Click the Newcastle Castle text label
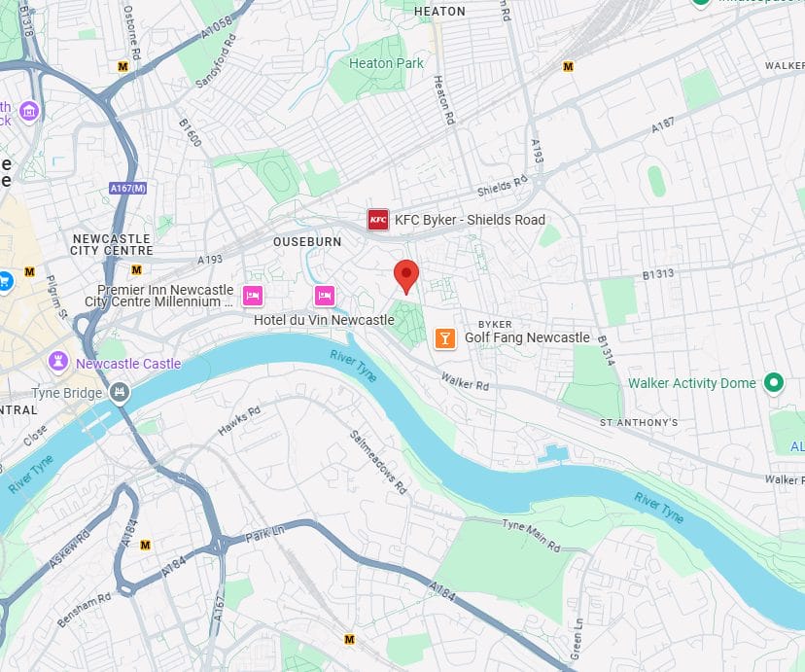Screen dimensions: 805x672 [x=128, y=364]
